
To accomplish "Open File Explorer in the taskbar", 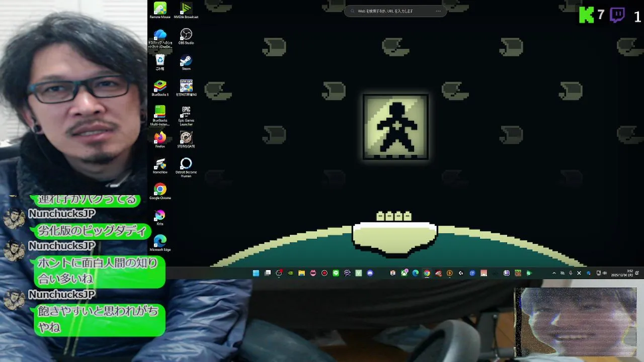I will pos(301,273).
